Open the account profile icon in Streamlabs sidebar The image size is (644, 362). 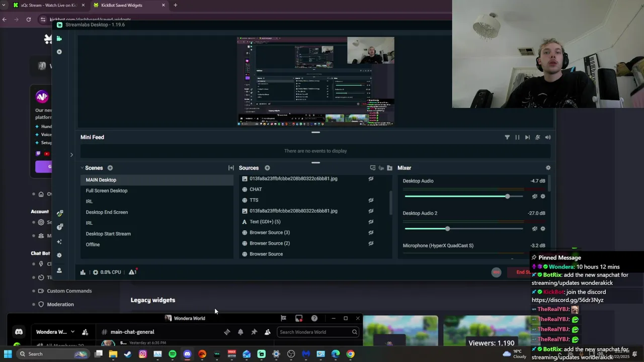(59, 270)
